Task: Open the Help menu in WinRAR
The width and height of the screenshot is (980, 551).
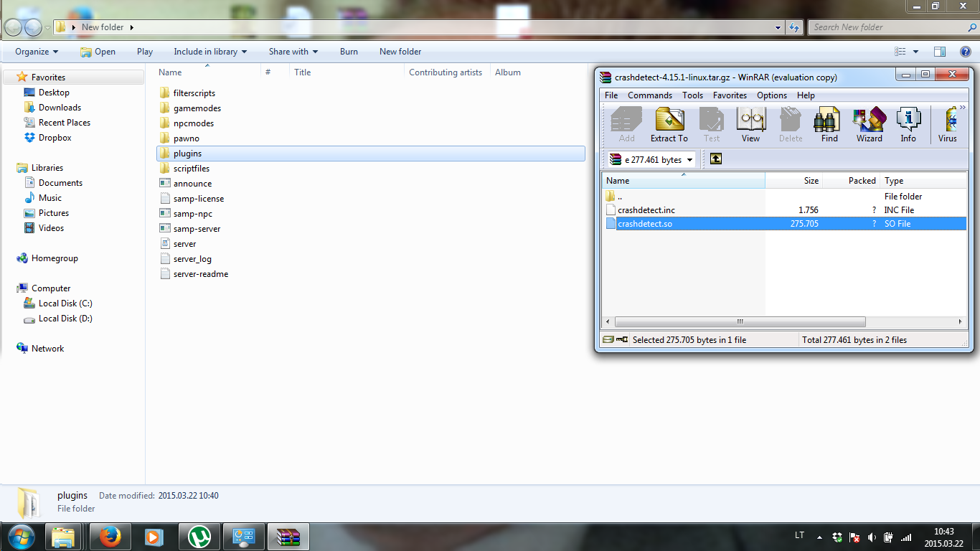Action: click(x=806, y=95)
